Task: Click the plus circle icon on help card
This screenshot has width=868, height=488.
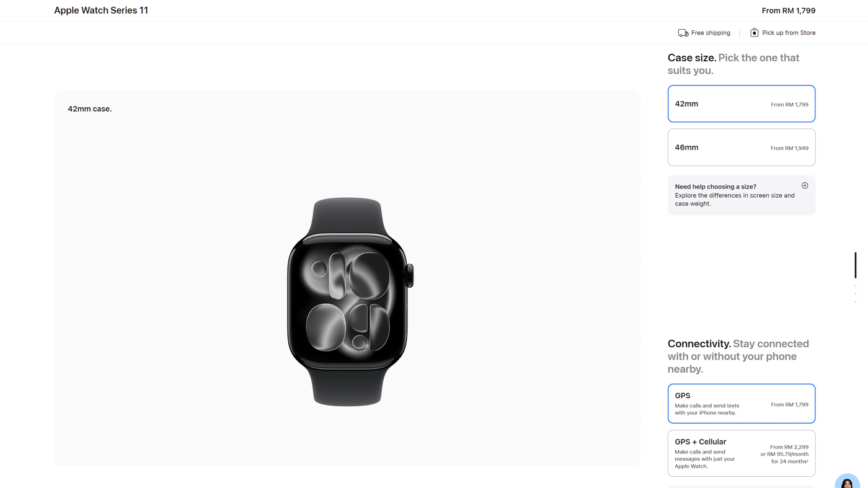Action: click(805, 186)
